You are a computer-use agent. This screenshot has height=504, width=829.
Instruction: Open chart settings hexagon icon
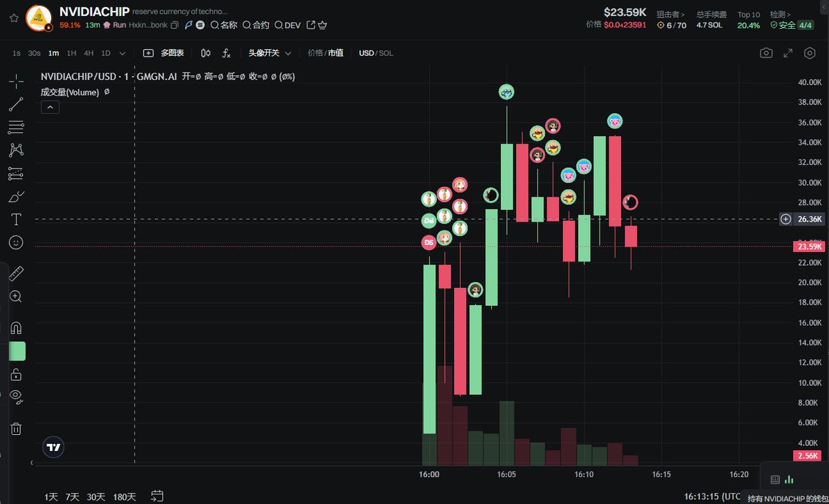[x=810, y=53]
